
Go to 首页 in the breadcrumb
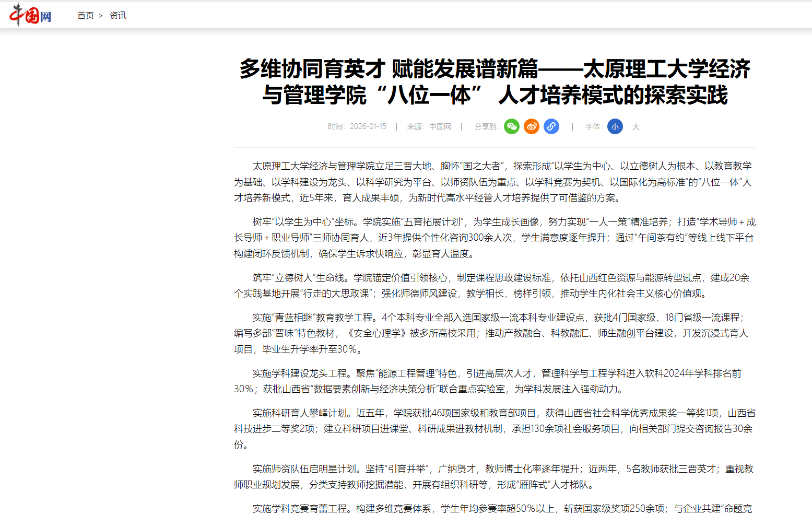85,16
